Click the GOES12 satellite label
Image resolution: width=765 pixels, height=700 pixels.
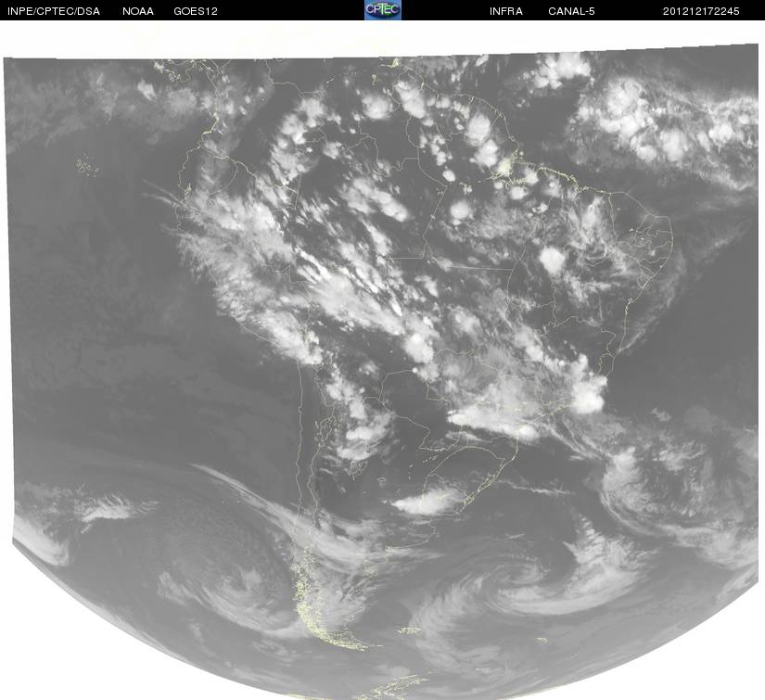(x=196, y=11)
